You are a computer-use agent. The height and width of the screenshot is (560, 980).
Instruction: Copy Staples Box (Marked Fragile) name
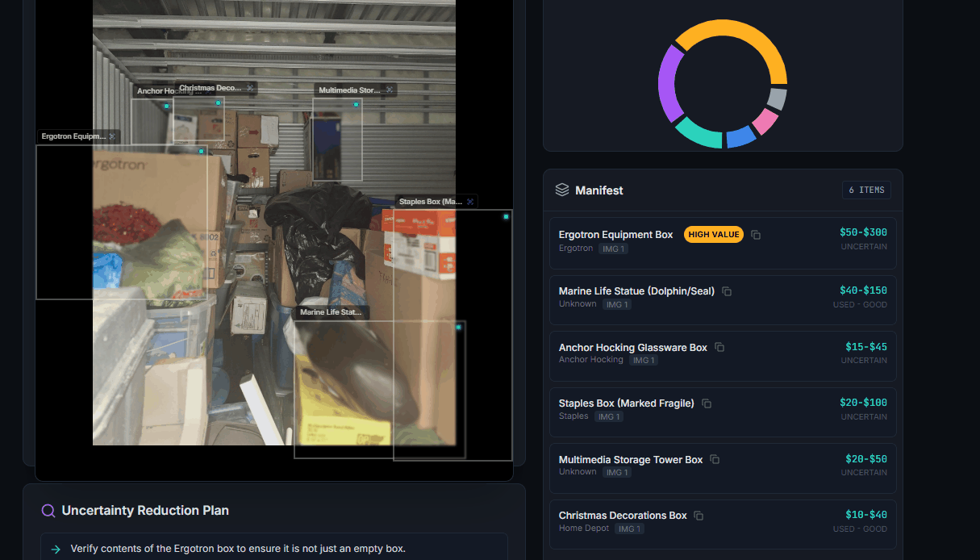click(707, 403)
